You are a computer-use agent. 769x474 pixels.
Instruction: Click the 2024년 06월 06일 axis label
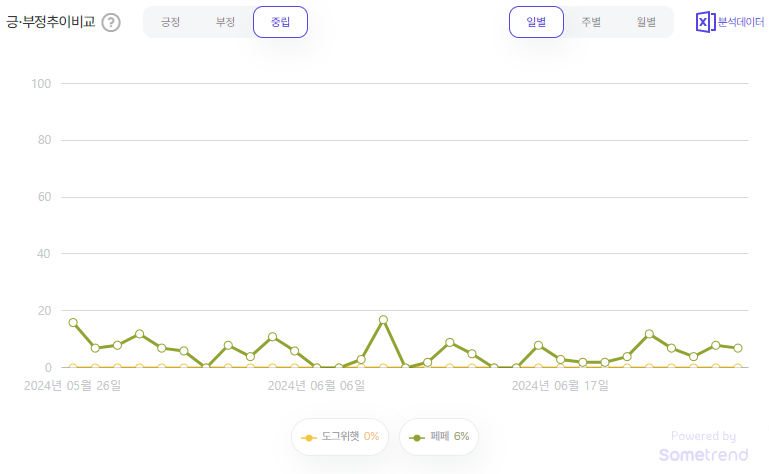coord(316,386)
